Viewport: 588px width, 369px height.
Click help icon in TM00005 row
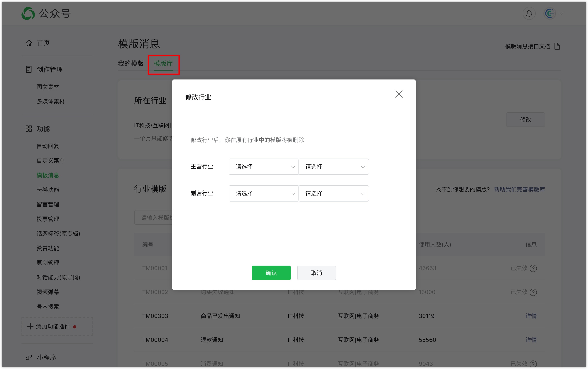pos(533,364)
